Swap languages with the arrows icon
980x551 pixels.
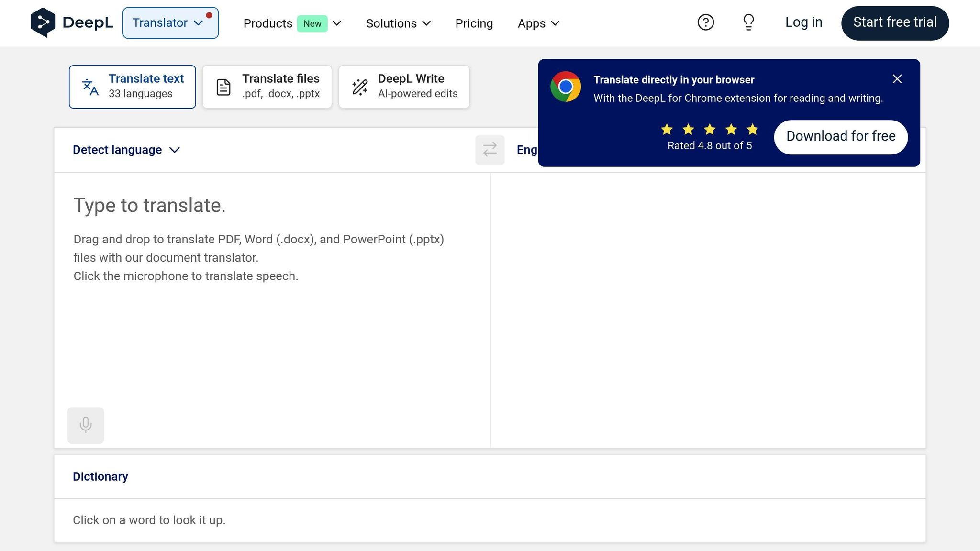(x=490, y=150)
